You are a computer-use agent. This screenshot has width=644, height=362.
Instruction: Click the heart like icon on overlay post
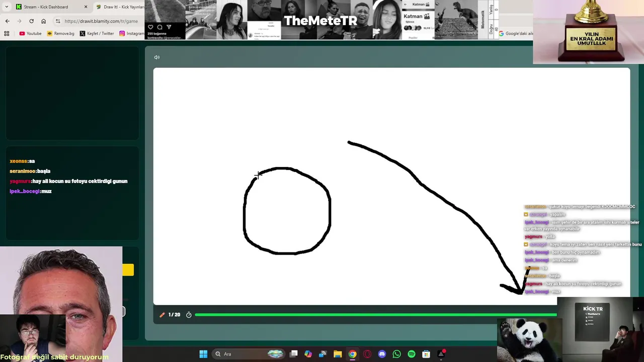[x=150, y=27]
